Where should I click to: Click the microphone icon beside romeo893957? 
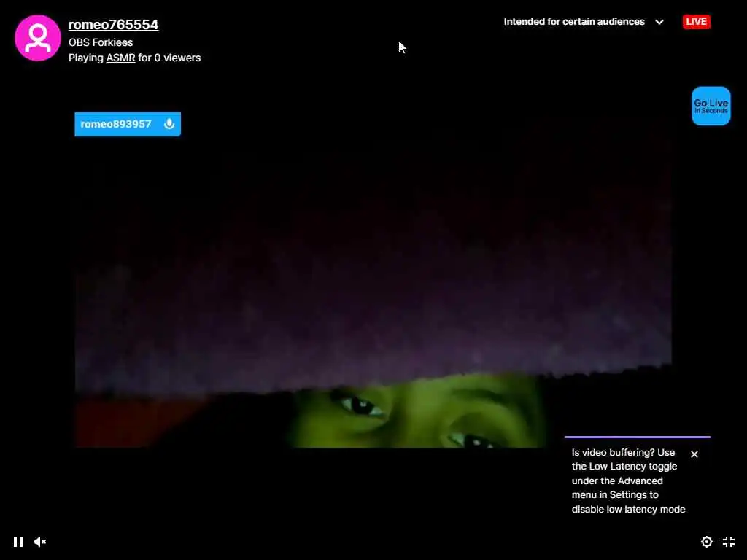pos(169,124)
